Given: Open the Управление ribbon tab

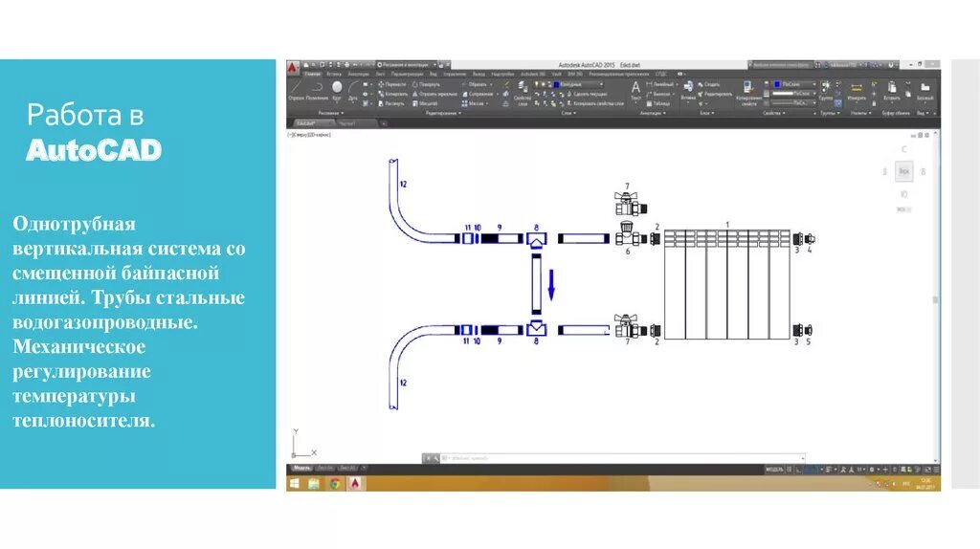Looking at the screenshot, I should coord(455,75).
